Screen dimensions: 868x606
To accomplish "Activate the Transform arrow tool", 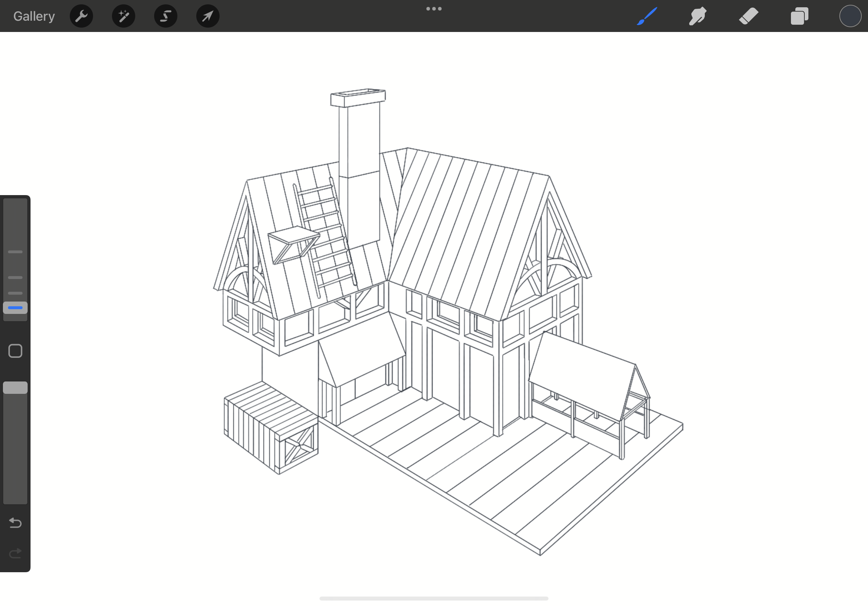I will tap(208, 16).
